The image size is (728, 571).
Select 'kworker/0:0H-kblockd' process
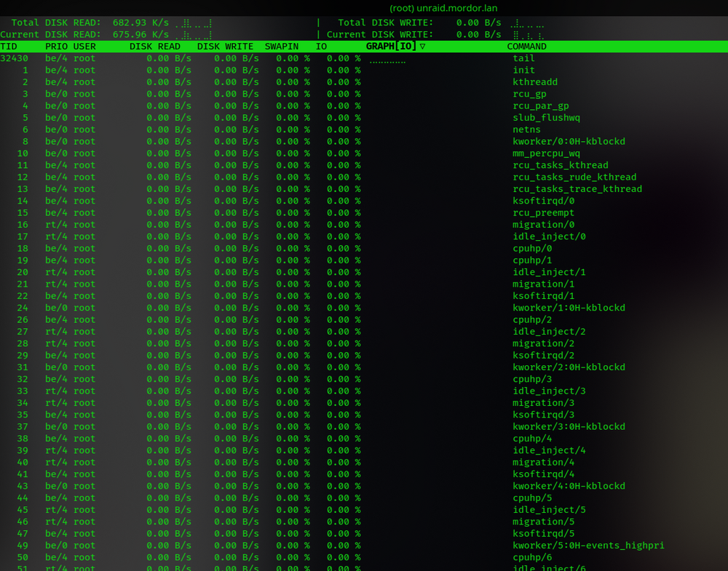pyautogui.click(x=569, y=141)
